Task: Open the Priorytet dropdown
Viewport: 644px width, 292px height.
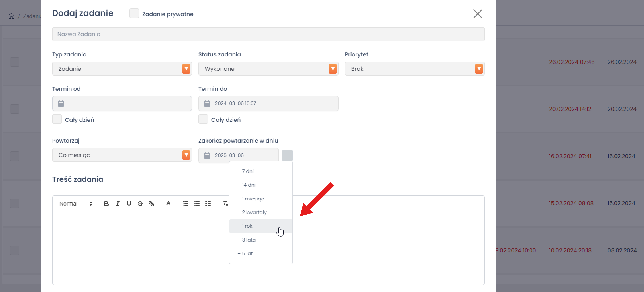Action: click(x=414, y=69)
